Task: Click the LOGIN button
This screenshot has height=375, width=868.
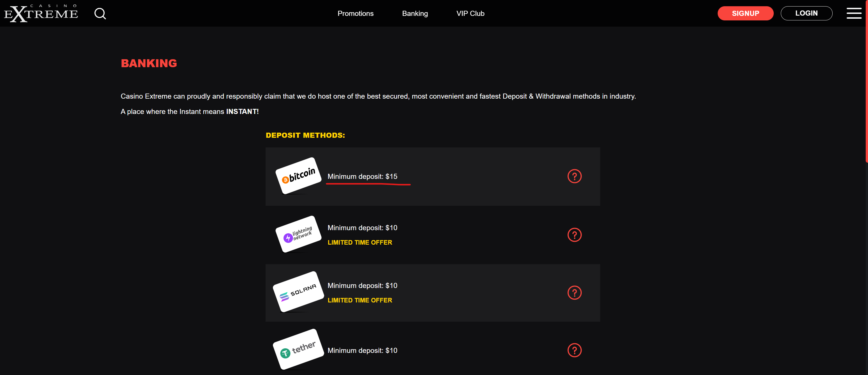Action: tap(806, 13)
